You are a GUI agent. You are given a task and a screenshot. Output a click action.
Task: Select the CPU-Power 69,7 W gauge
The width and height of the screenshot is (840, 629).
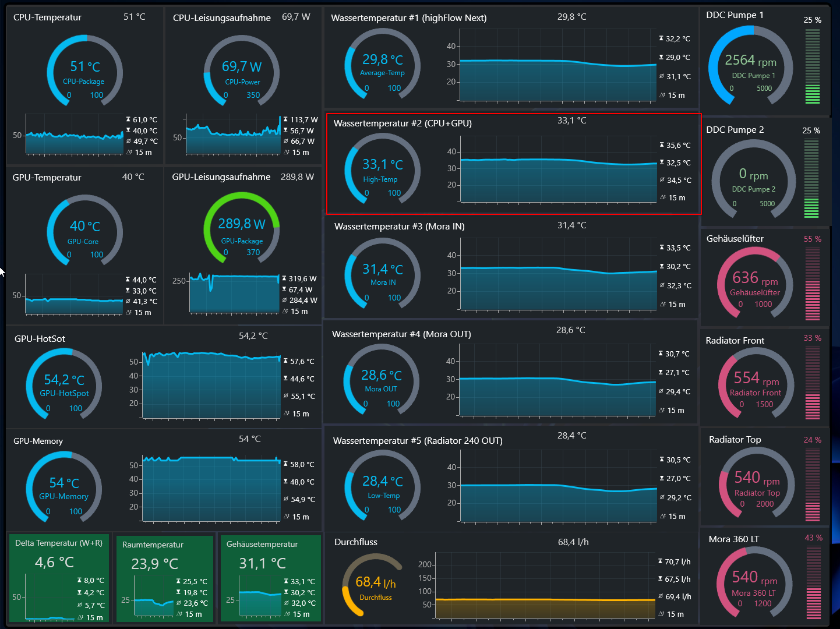point(242,70)
